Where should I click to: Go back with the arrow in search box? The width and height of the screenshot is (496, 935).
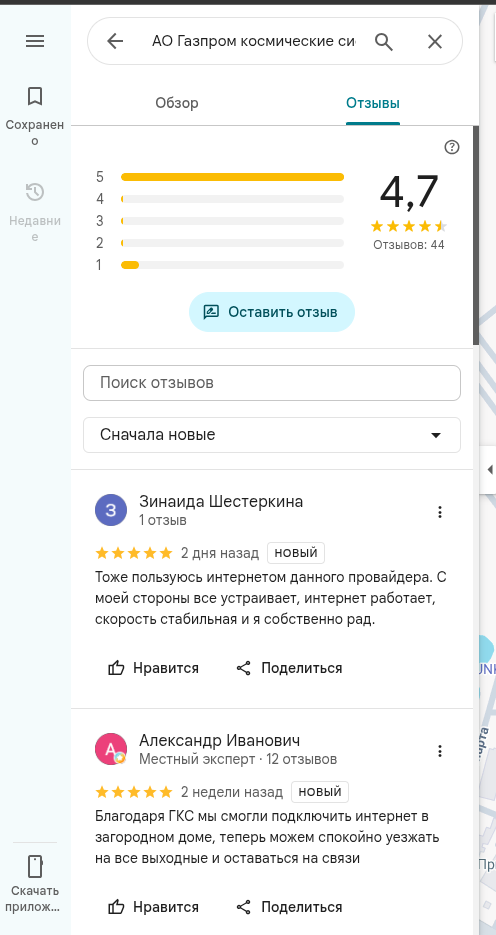pos(114,41)
